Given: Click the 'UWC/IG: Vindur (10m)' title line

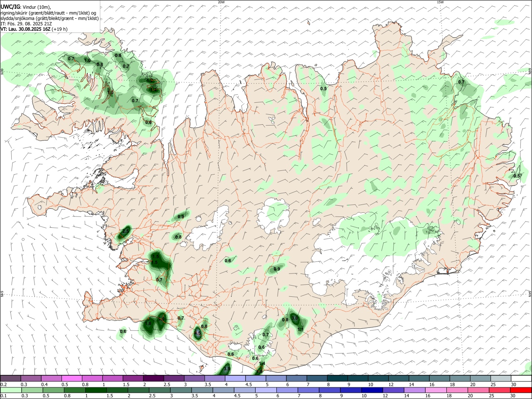Looking at the screenshot, I should pyautogui.click(x=25, y=7).
